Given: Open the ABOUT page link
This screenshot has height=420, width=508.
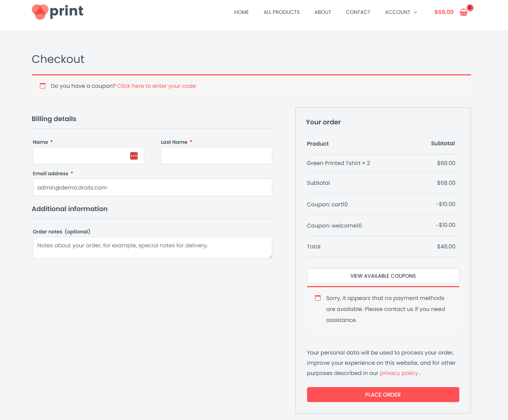Looking at the screenshot, I should point(322,12).
